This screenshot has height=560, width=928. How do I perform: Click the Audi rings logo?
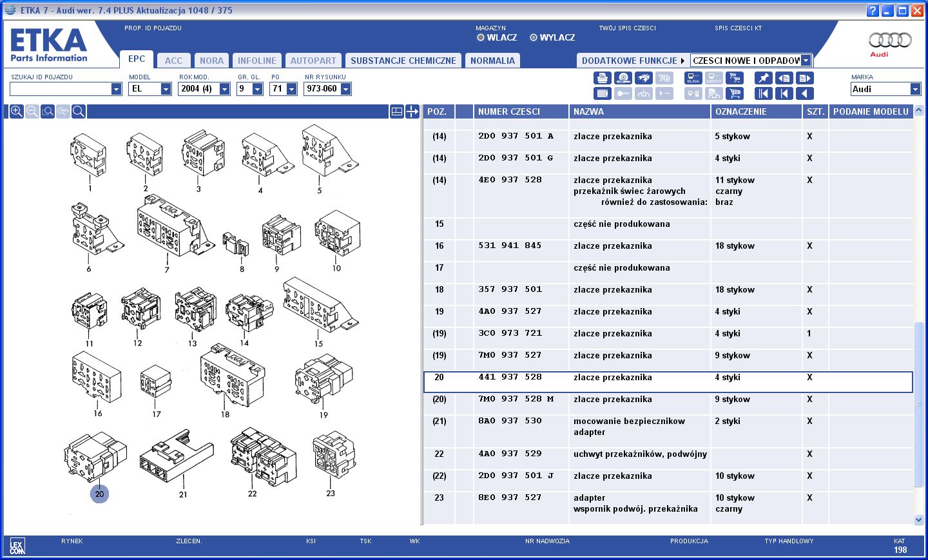(x=890, y=40)
